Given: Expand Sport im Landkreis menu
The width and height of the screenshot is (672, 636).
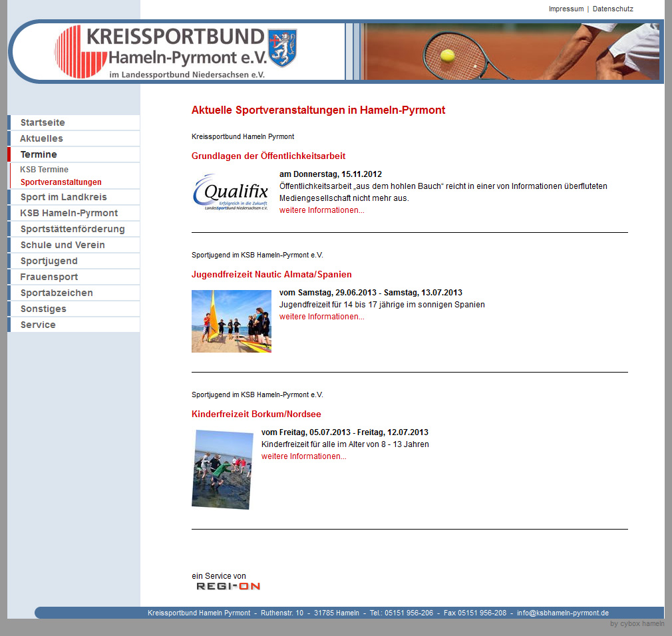Looking at the screenshot, I should pos(63,197).
